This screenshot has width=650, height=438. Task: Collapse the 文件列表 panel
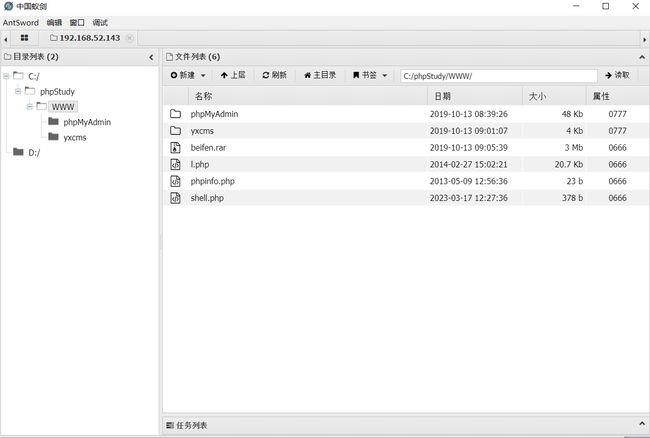click(642, 57)
